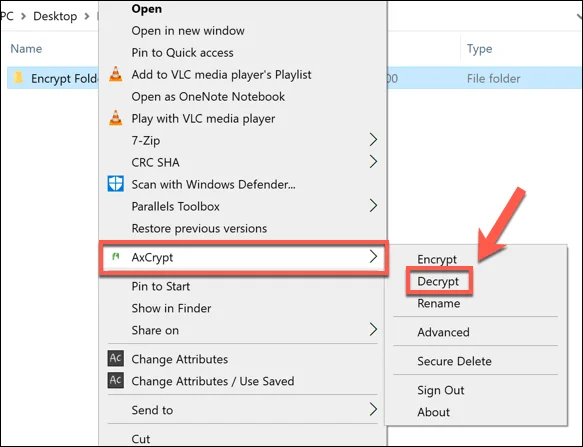Select Pin to Quick access
This screenshot has height=447, width=583.
tap(183, 52)
